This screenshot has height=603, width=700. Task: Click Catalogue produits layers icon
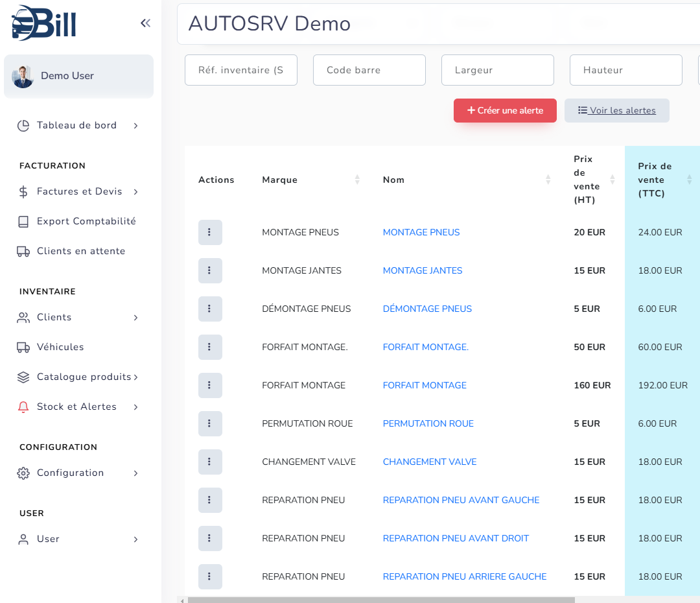[x=23, y=377]
